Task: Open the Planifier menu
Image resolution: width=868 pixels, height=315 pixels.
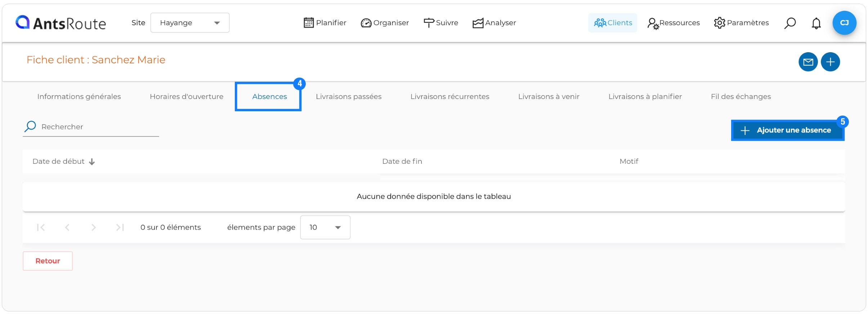Action: 325,23
